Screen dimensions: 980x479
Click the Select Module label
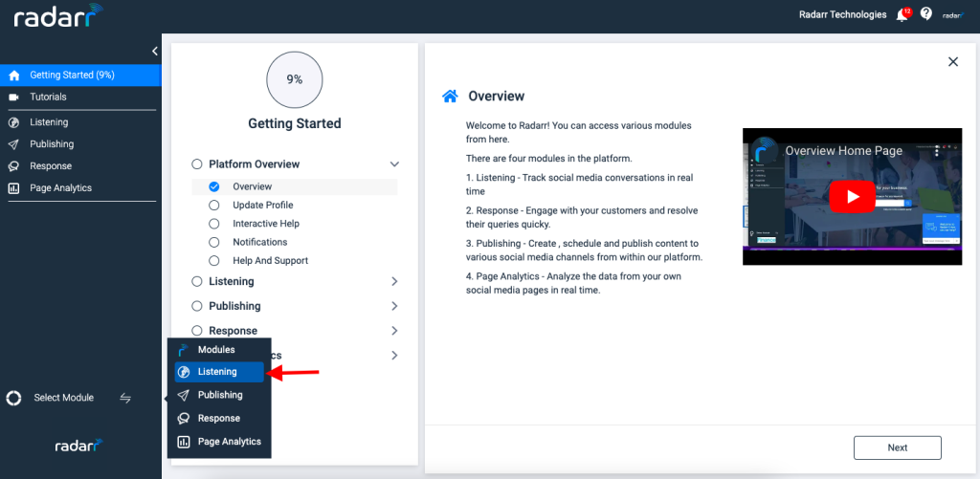pos(64,398)
